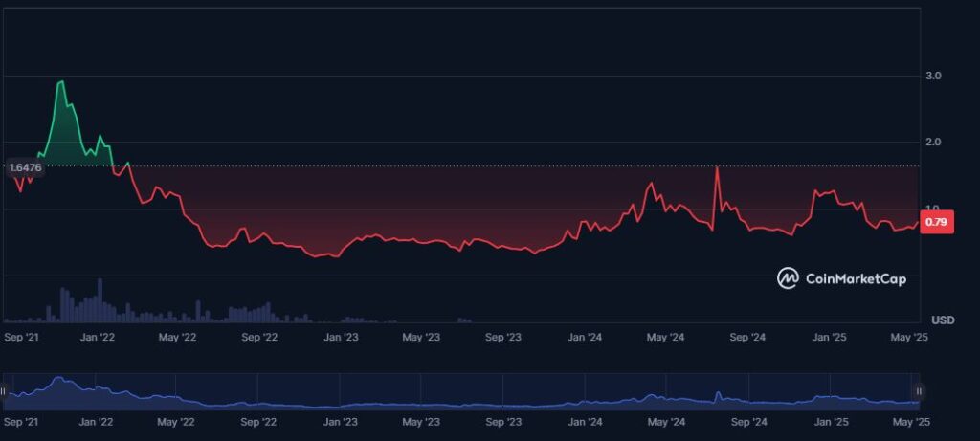Click the tallest volume bar near Jan '22
The width and height of the screenshot is (980, 441).
click(100, 299)
